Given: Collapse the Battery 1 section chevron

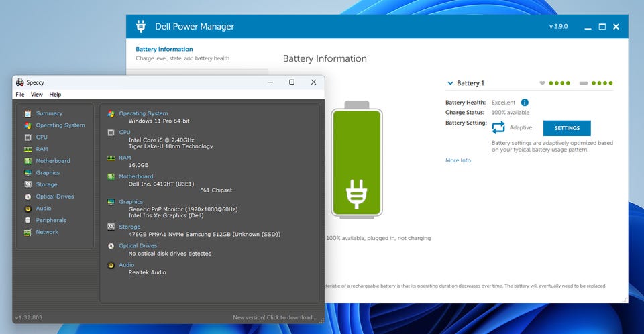Looking at the screenshot, I should (x=449, y=83).
